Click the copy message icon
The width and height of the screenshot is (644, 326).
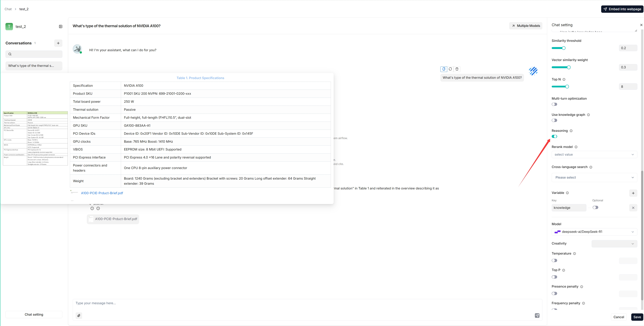[443, 69]
